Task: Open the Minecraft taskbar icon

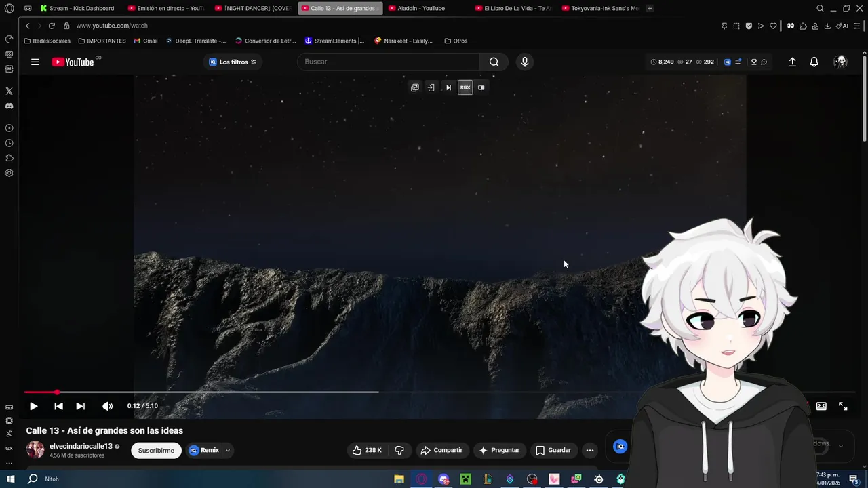Action: [465, 479]
